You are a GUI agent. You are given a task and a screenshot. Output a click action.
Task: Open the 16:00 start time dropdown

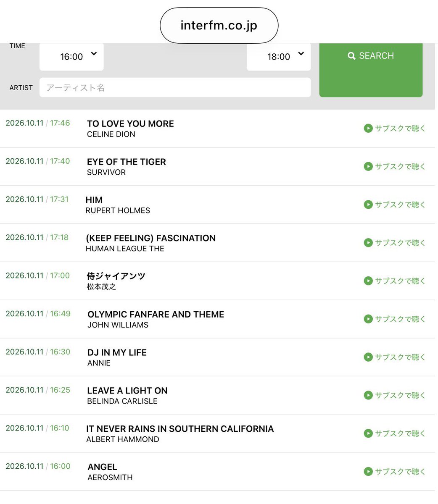[71, 57]
